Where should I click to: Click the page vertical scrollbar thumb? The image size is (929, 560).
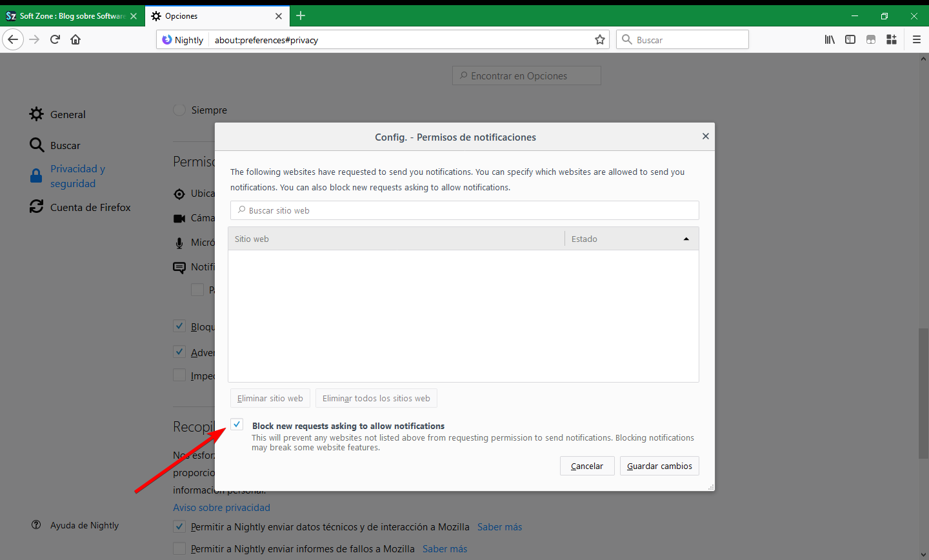[x=923, y=394]
